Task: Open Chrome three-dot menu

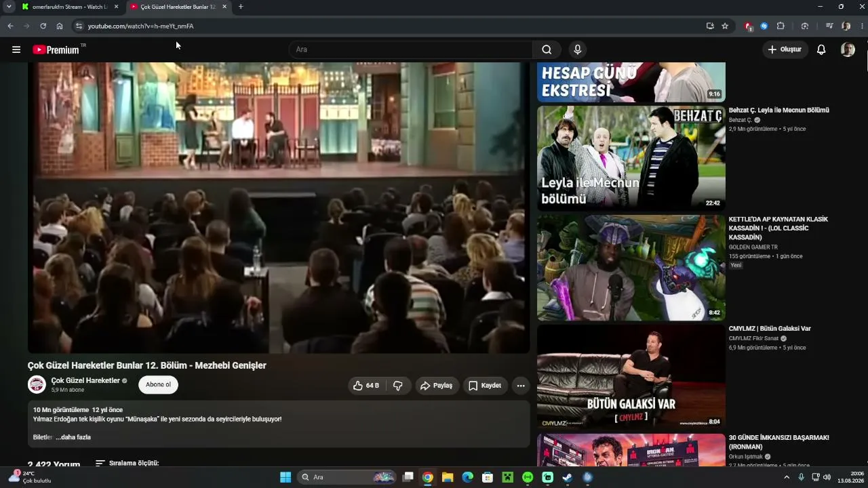Action: click(x=861, y=26)
